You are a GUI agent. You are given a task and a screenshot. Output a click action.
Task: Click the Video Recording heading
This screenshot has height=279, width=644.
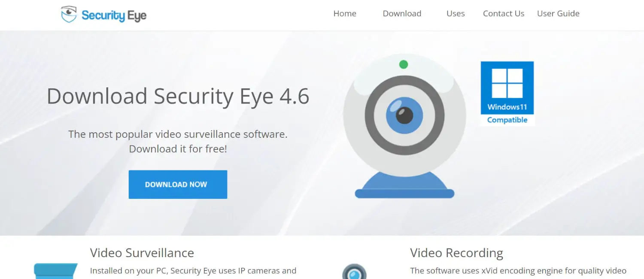click(x=456, y=253)
